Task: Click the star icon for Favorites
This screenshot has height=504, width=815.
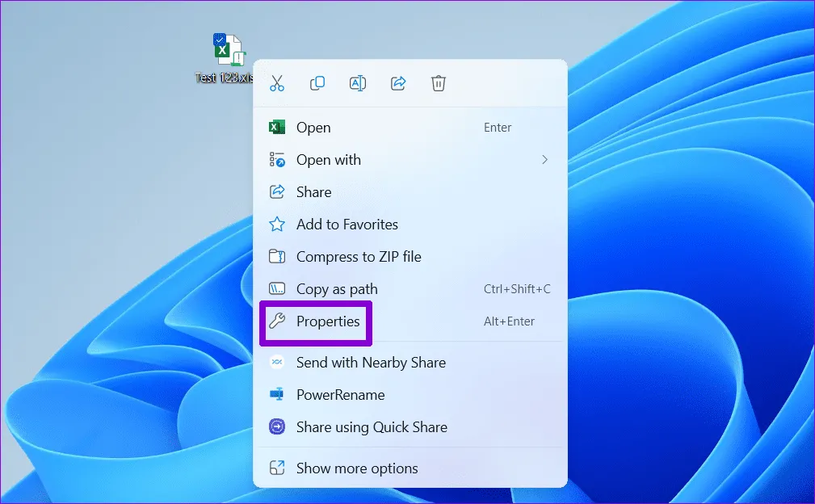Action: (x=277, y=225)
